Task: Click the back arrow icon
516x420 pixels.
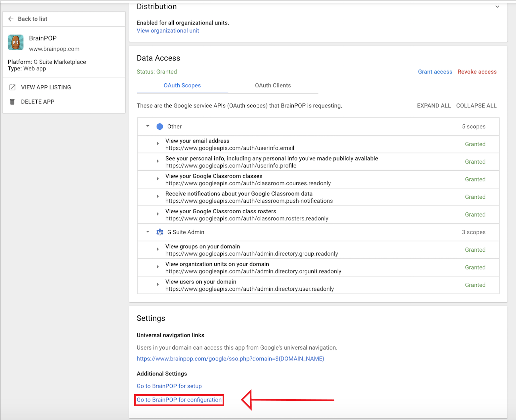Action: (11, 19)
